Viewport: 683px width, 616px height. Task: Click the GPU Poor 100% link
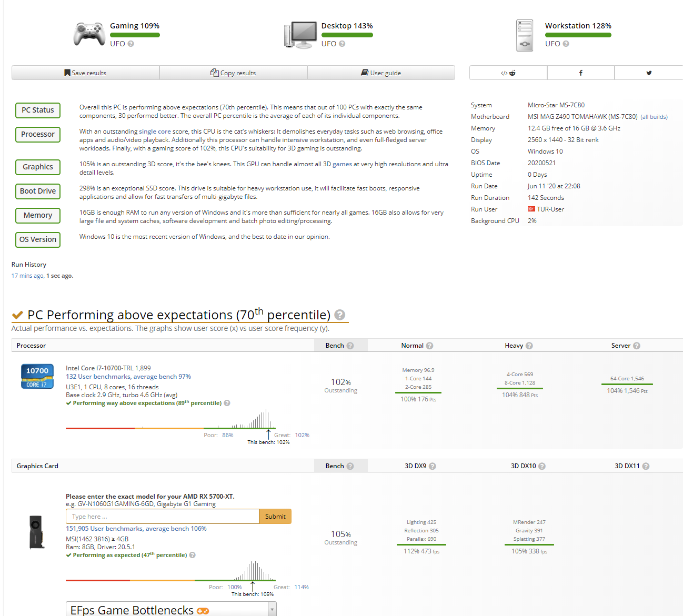pyautogui.click(x=235, y=587)
